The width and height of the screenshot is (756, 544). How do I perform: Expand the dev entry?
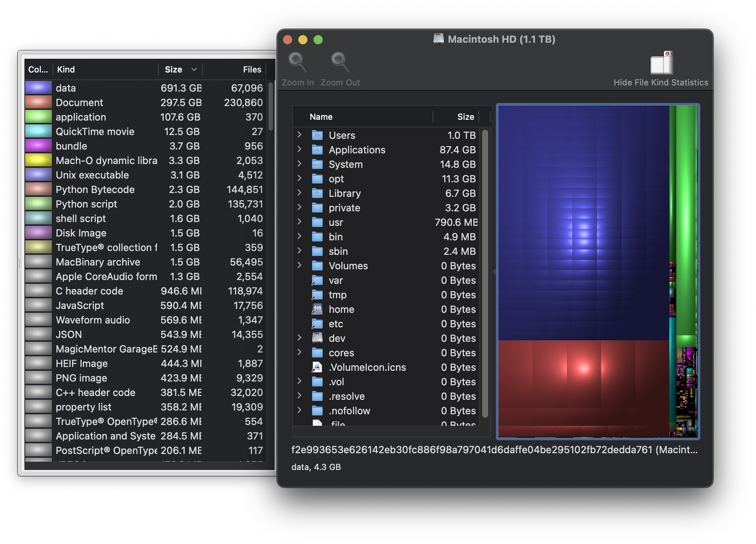(x=299, y=338)
